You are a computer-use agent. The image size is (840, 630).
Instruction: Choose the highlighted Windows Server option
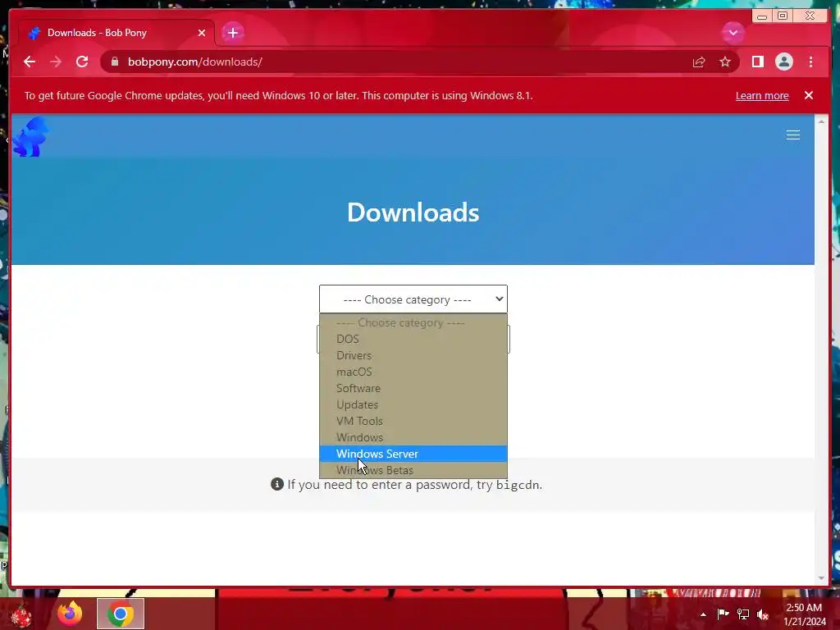[x=413, y=454]
